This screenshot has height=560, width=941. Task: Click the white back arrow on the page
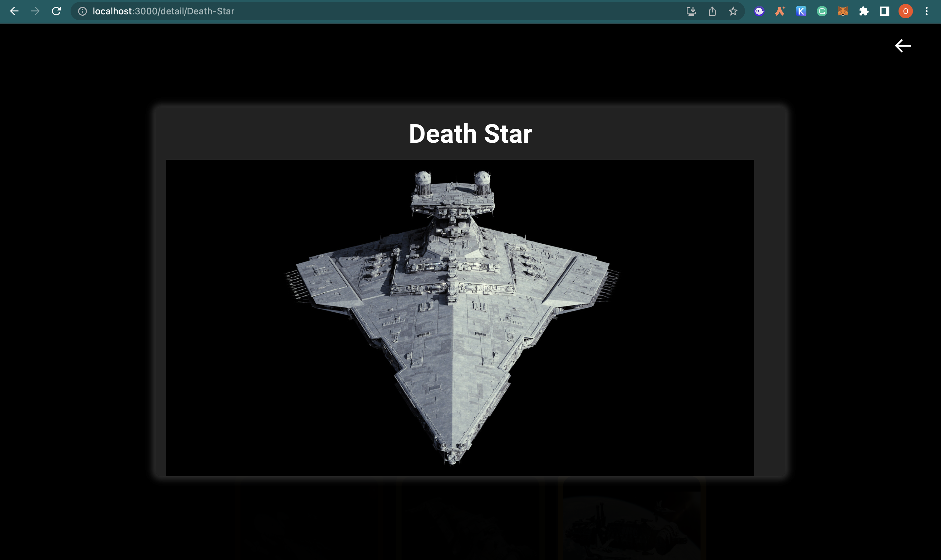click(902, 46)
